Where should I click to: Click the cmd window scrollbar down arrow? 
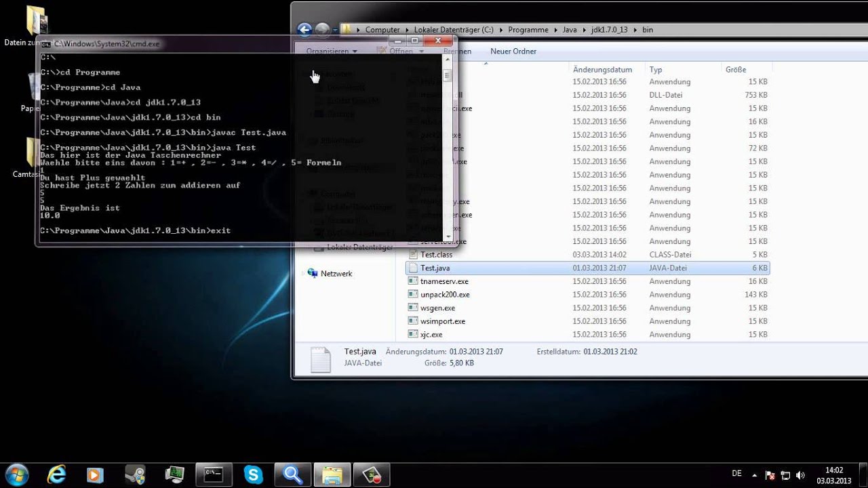(x=447, y=237)
